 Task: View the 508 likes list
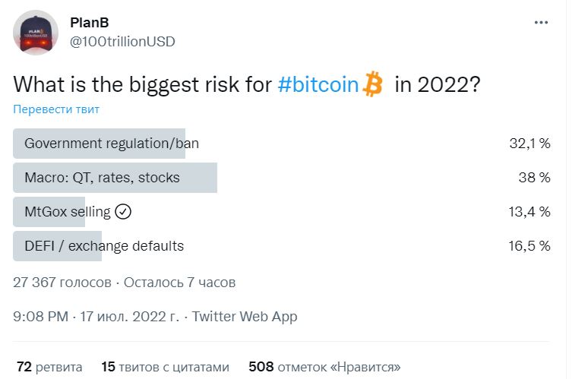tap(324, 367)
